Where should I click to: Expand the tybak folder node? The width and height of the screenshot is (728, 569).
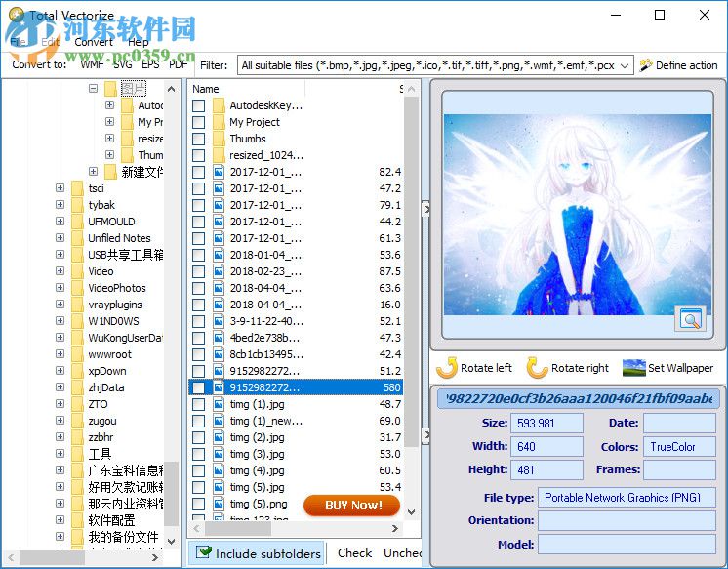(x=60, y=205)
